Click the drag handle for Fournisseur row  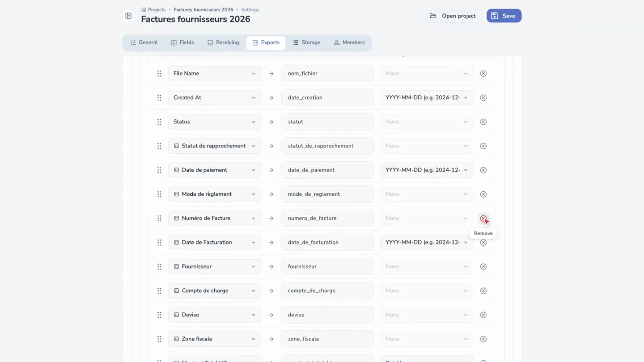[x=159, y=266]
